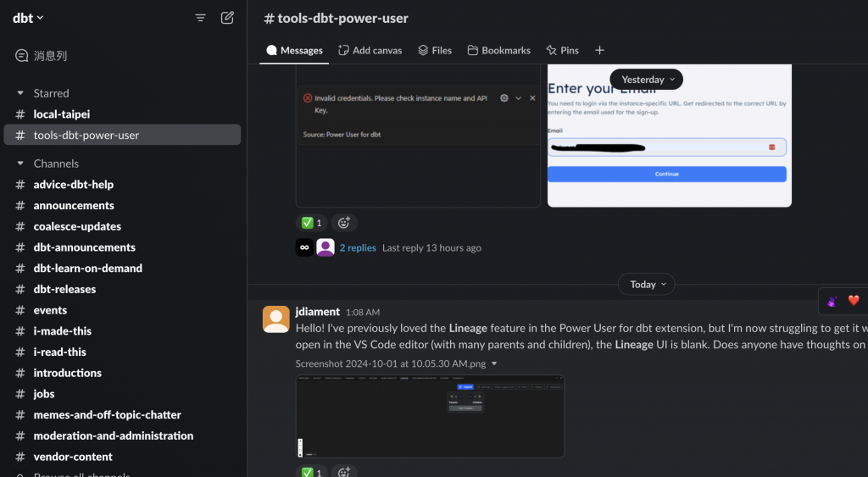Collapse the error notification chevron

518,98
